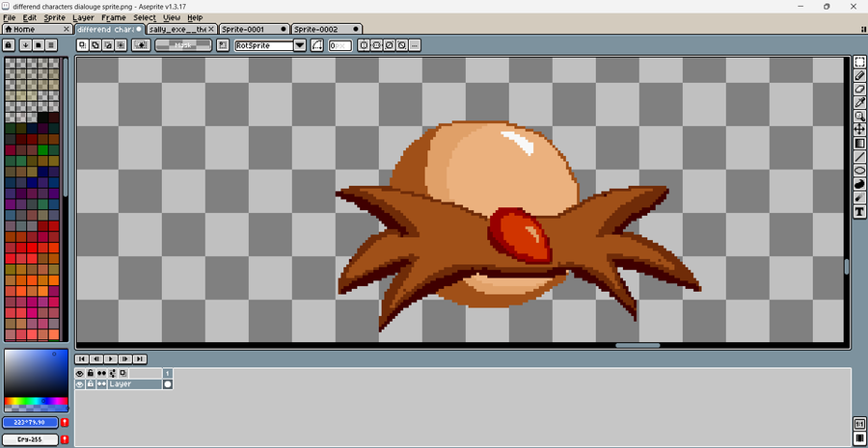Toggle the 1:1 preview window button
Viewport: 868px width, 448px height.
point(859,424)
